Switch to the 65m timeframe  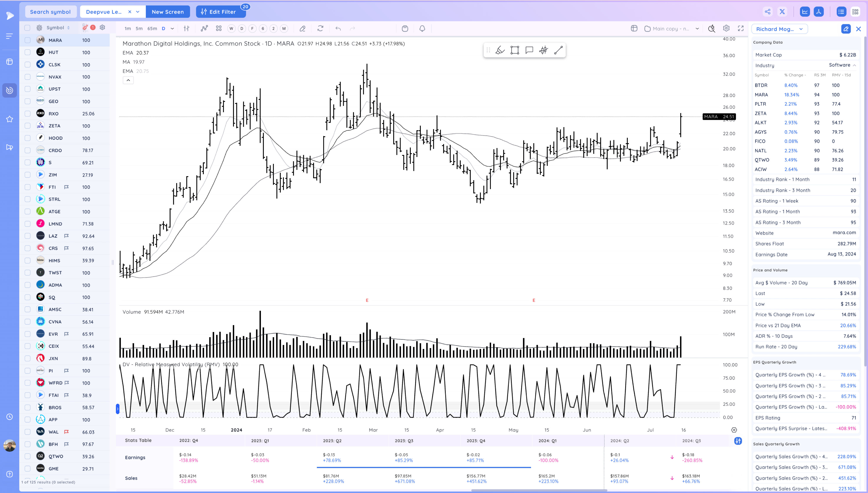click(x=152, y=28)
